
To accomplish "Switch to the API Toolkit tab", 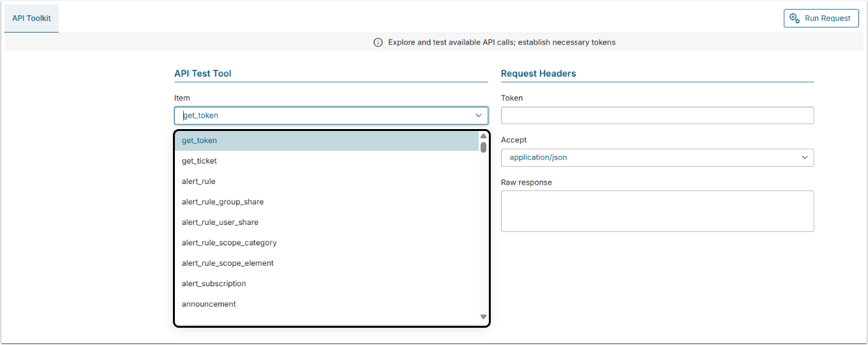I will (x=31, y=18).
